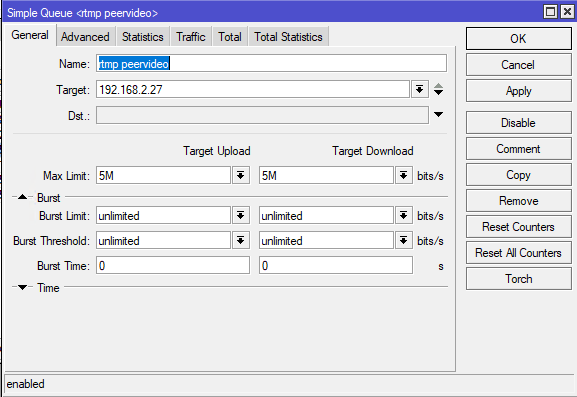Click the Burst Time download field
This screenshot has width=577, height=397.
tap(336, 265)
